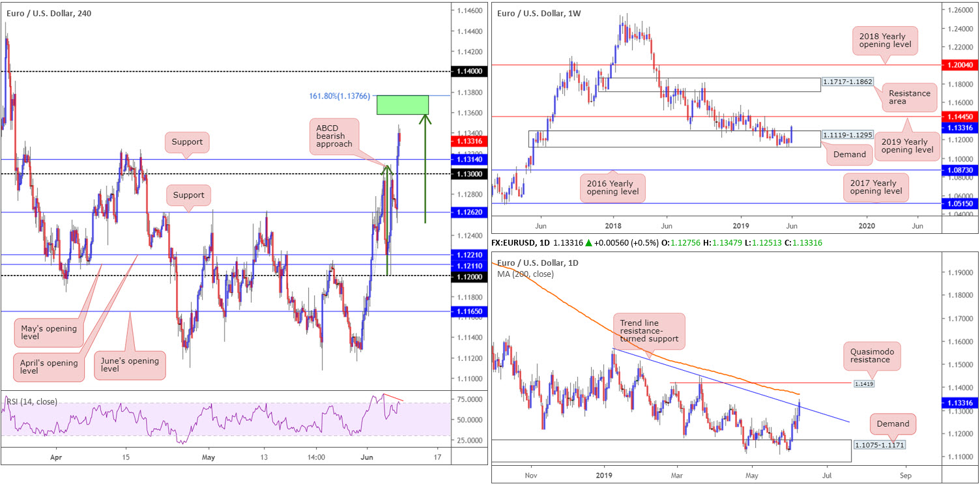Select the 1.14000 price label on 240 chart
Viewport: 980px width, 486px height.
(x=470, y=72)
